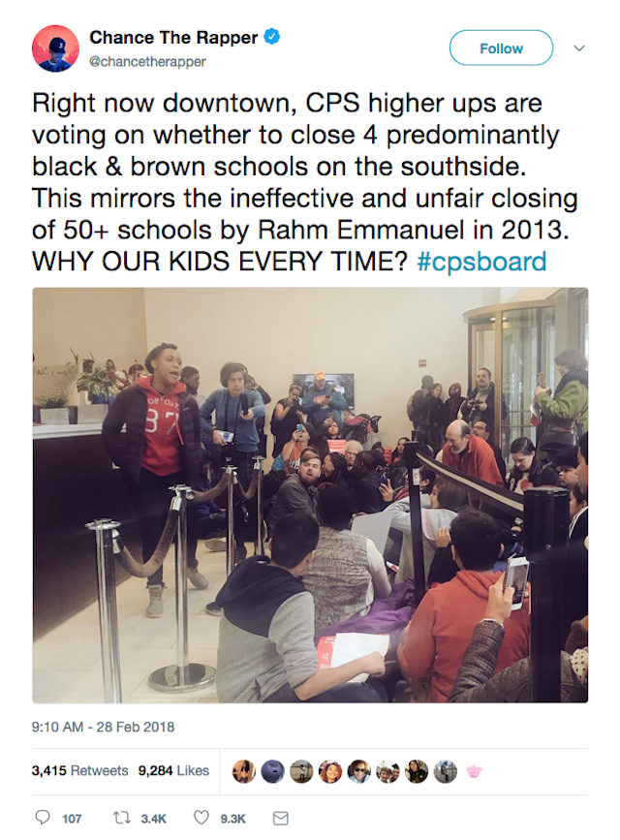Click the blue verified badge
620x840 pixels.
coord(273,38)
